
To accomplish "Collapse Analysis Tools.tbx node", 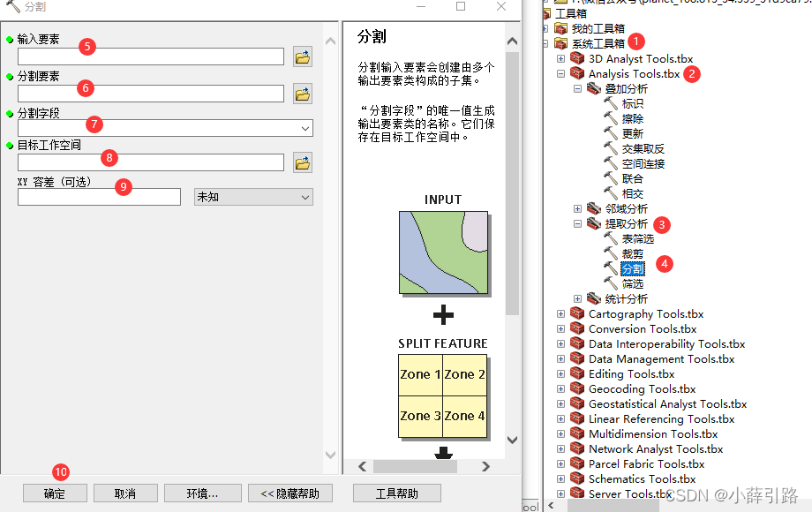I will 560,74.
